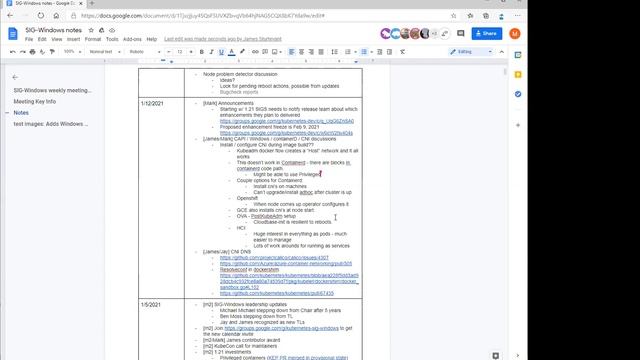
Task: Open the calico issues GitHub link
Action: click(x=274, y=258)
